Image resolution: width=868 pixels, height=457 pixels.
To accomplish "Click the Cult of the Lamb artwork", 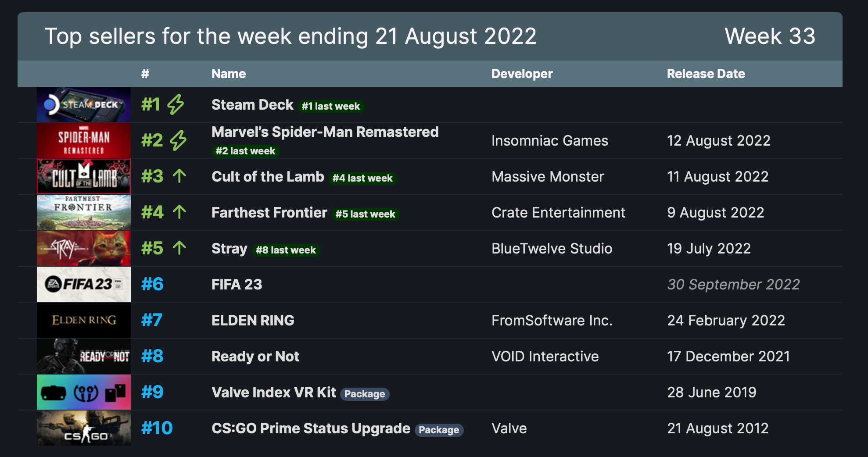I will pos(83,176).
